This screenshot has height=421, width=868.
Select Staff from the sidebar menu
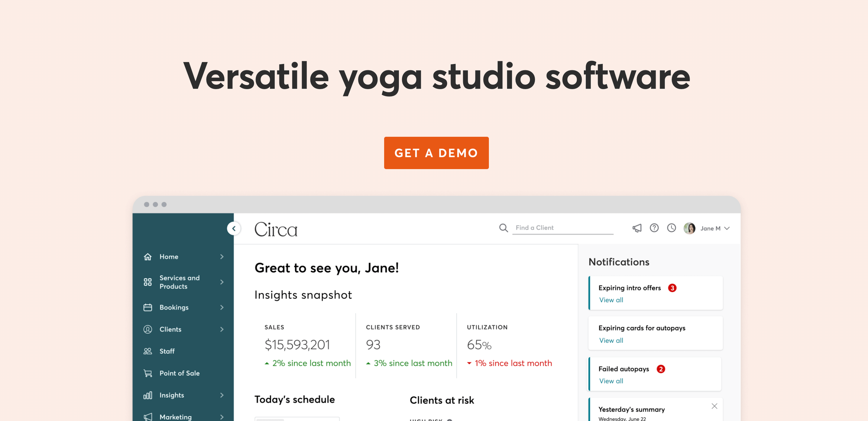pyautogui.click(x=167, y=351)
